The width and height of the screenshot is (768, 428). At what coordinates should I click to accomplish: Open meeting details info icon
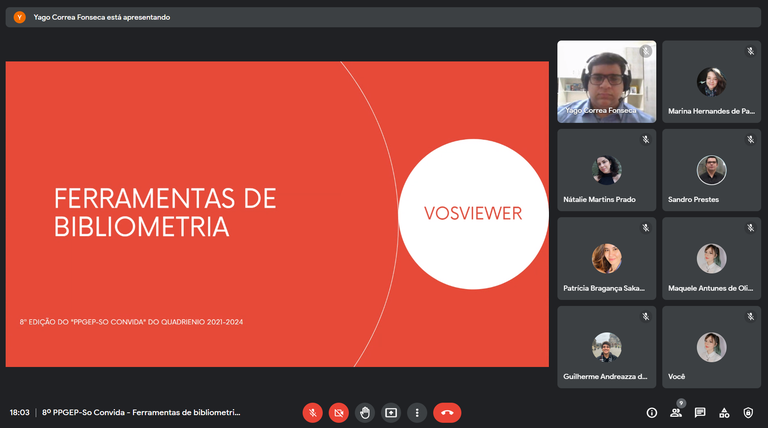(x=651, y=413)
